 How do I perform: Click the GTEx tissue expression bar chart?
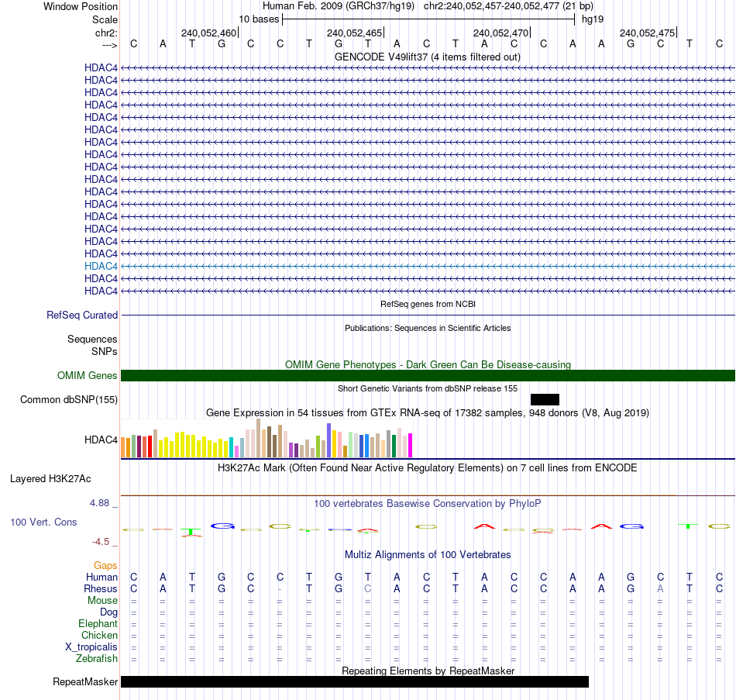[267, 438]
